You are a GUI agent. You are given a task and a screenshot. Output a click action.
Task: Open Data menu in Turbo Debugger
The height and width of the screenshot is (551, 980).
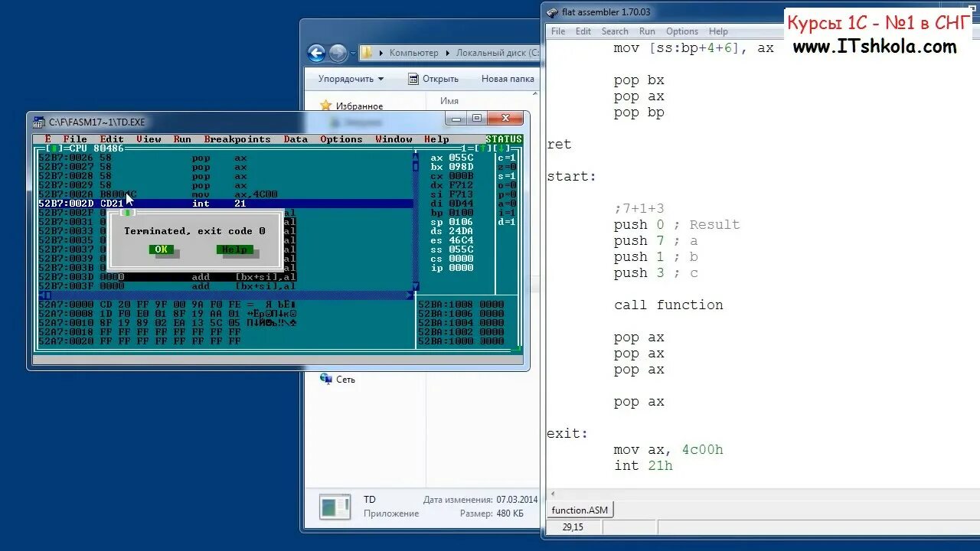point(296,139)
